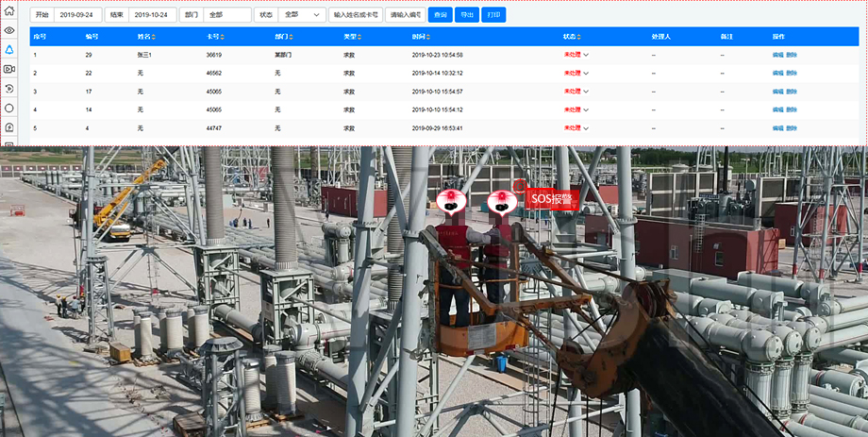Open the 状态 filter dropdown showing 全部
Viewport: 868px width, 437px height.
coord(302,15)
